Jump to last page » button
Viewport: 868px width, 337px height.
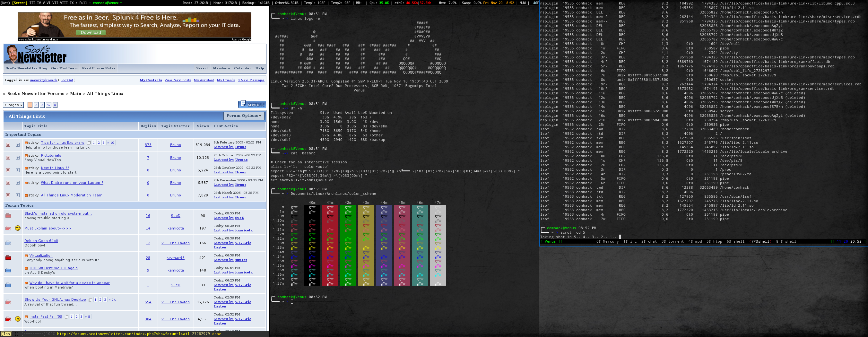point(55,105)
